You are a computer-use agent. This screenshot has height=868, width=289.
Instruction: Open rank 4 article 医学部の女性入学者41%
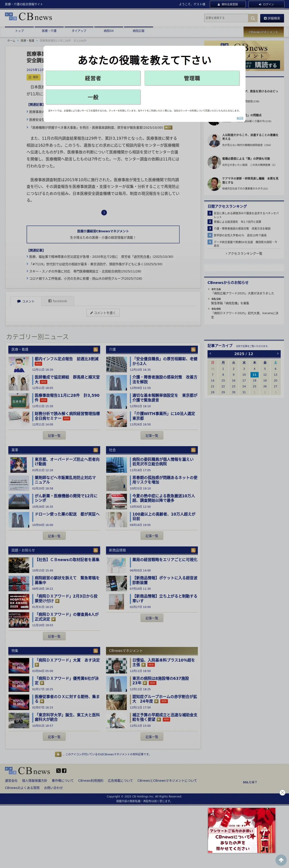coord(240,235)
